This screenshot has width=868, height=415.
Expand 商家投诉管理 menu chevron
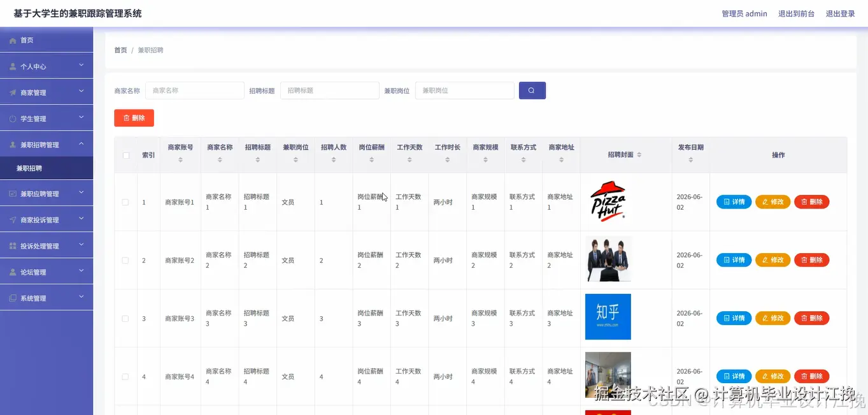click(82, 219)
